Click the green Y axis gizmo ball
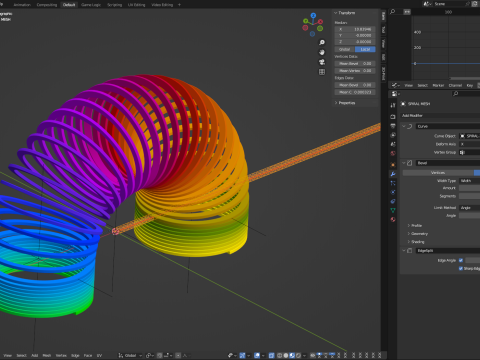This screenshot has width=480, height=360. (x=306, y=21)
